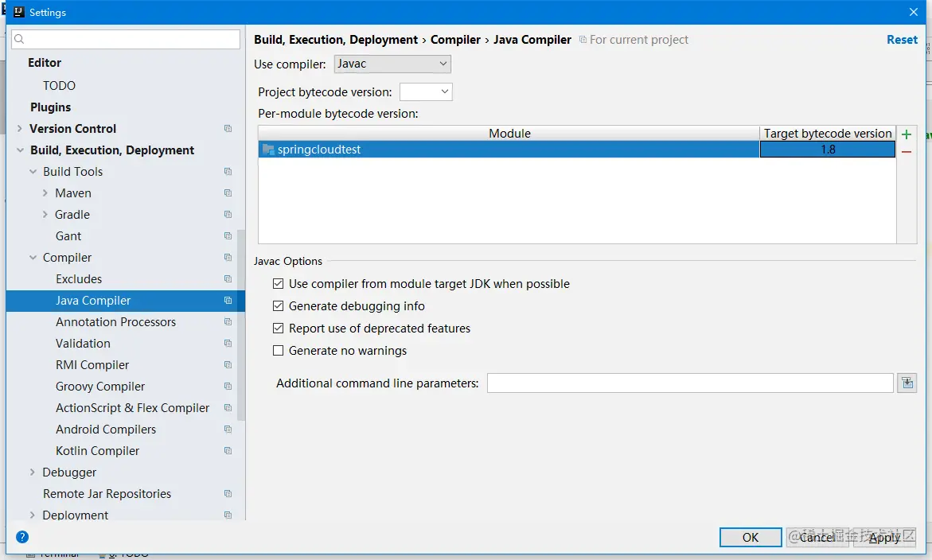The width and height of the screenshot is (932, 560).
Task: Select Kotlin Compiler settings
Action: point(97,451)
